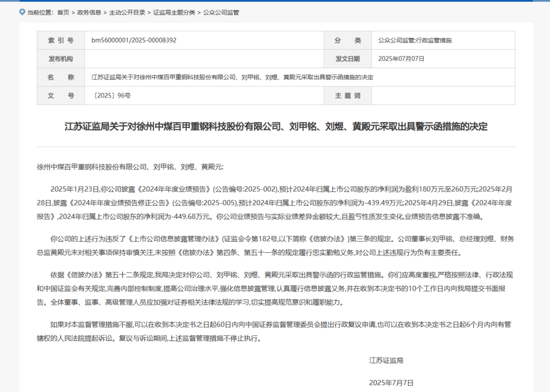Click the 发布机构 header cell
The height and width of the screenshot is (392, 550).
tap(61, 58)
